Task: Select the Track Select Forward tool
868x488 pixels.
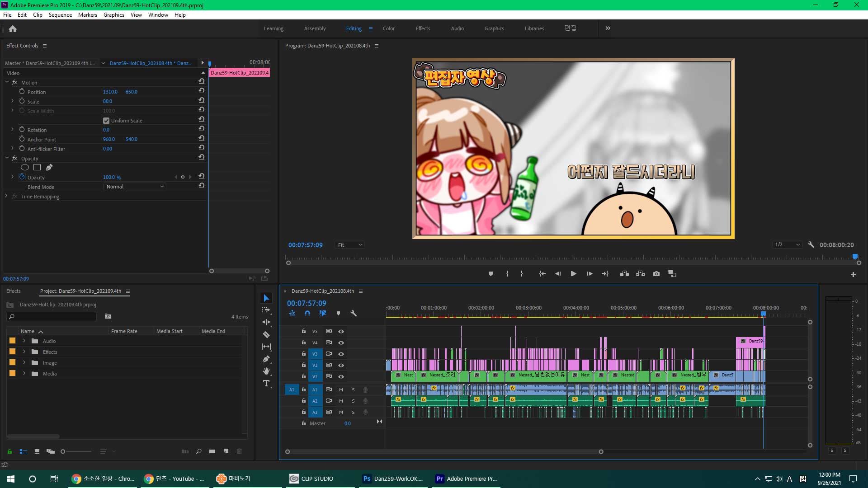Action: coord(266,310)
